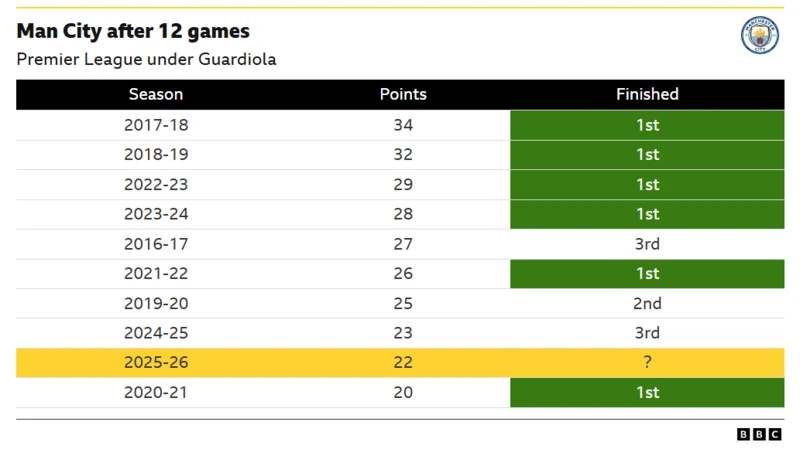Click the 2016-17 season cell

coord(156,244)
